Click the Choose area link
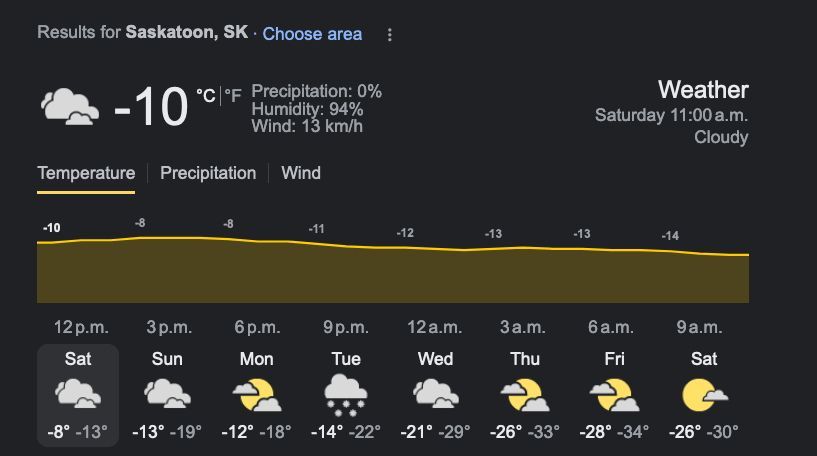Screen dimensions: 817x456 point(312,34)
